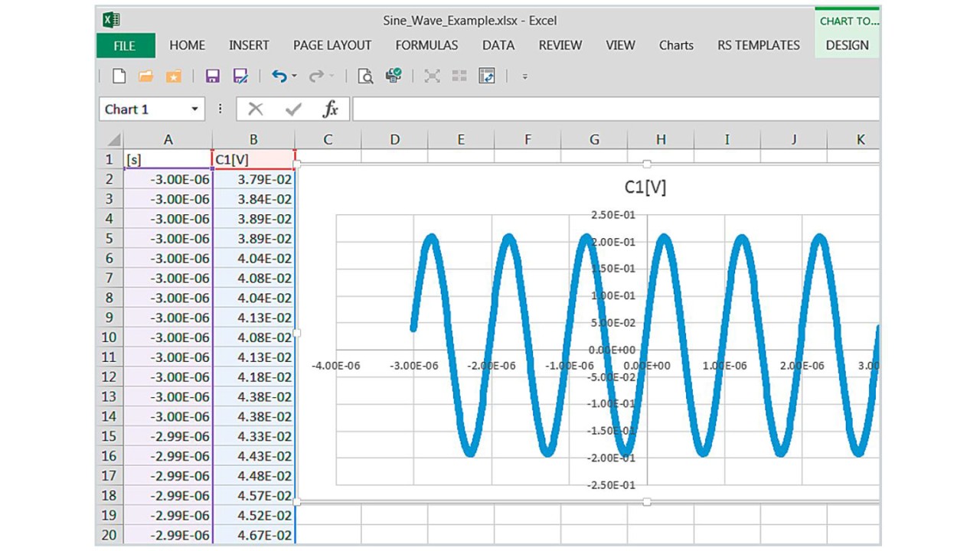980x551 pixels.
Task: Open the Charts tab
Action: tap(676, 45)
